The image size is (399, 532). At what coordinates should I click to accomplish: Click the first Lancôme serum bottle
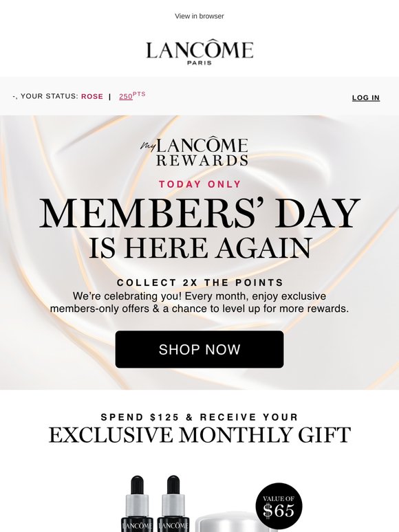[x=137, y=504]
